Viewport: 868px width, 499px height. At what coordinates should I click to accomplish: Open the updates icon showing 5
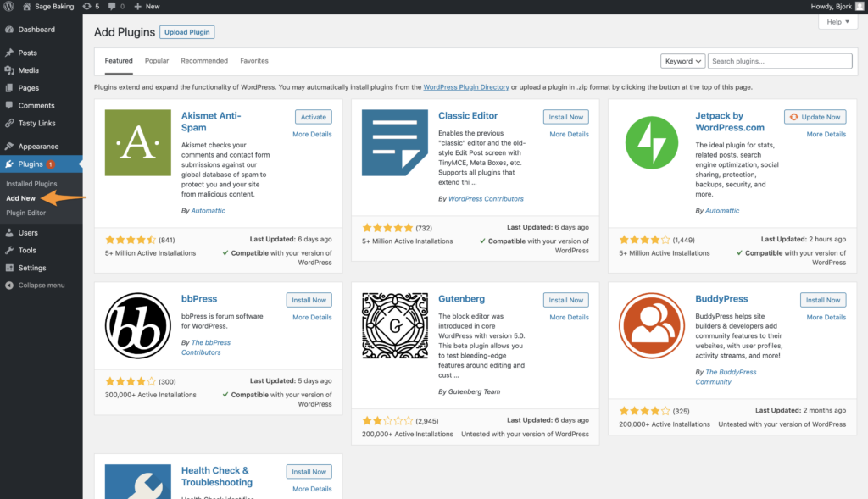pyautogui.click(x=87, y=7)
